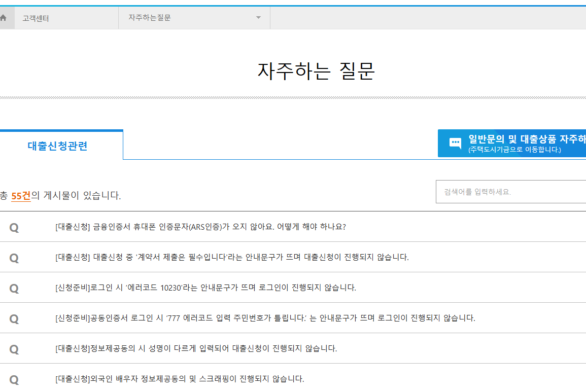Select the 대출신청관련 tab
Viewport: 586px width, 392px height.
tap(61, 146)
